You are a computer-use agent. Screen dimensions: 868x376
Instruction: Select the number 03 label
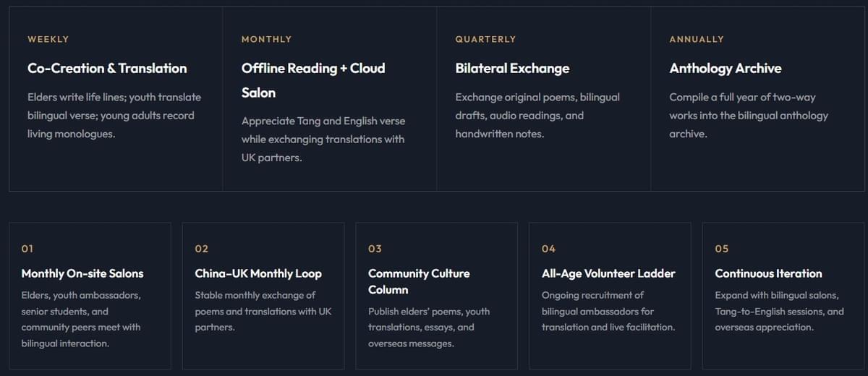[375, 249]
